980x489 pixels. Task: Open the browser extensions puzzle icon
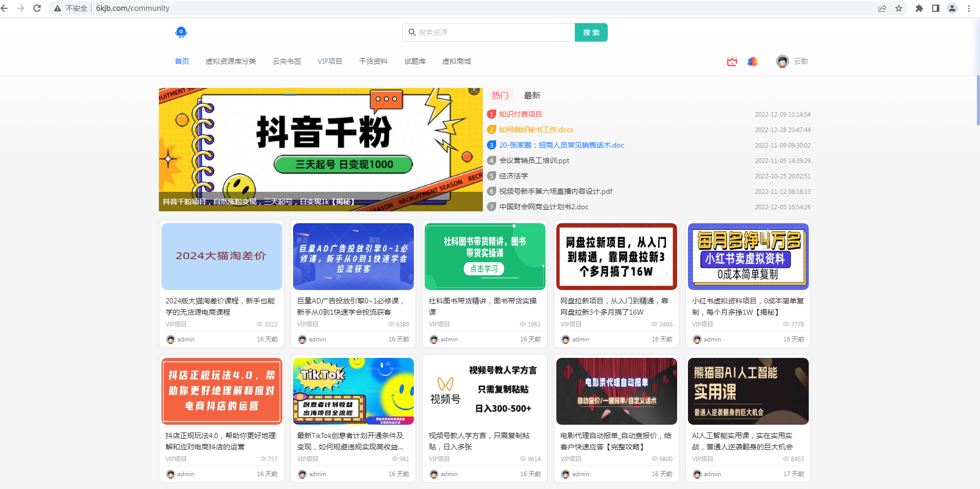919,8
